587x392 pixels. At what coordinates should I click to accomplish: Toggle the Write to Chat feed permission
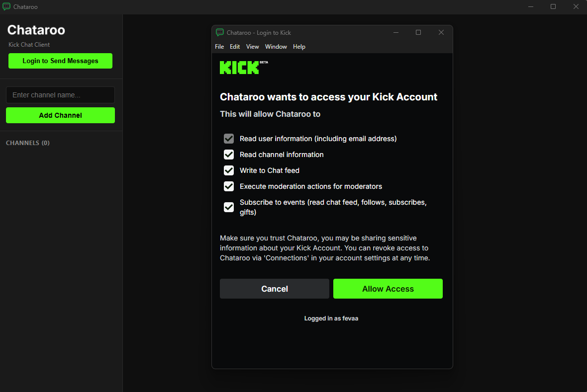(x=228, y=170)
